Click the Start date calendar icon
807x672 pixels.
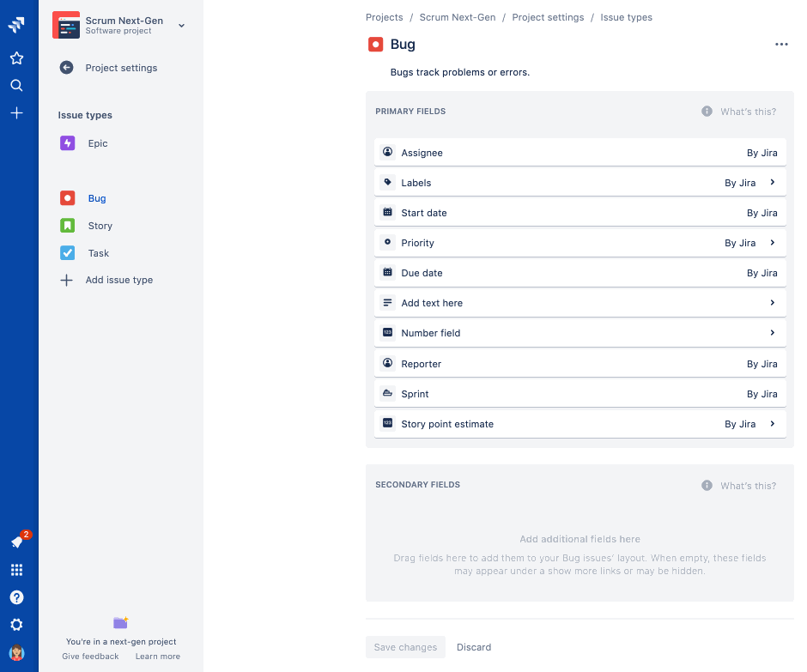(x=387, y=212)
